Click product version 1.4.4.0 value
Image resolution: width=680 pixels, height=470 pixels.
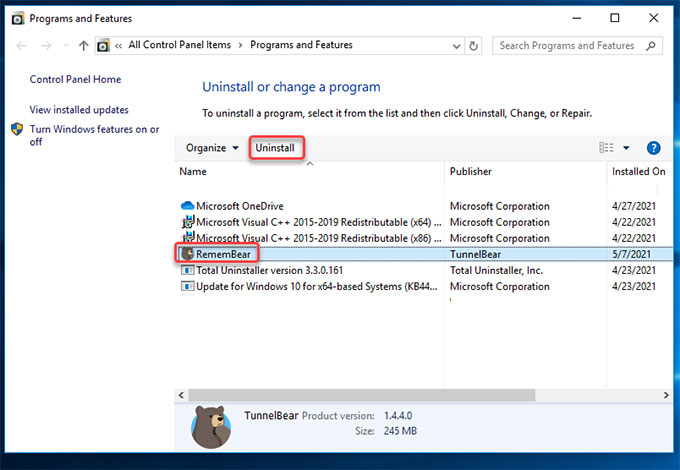click(x=398, y=415)
